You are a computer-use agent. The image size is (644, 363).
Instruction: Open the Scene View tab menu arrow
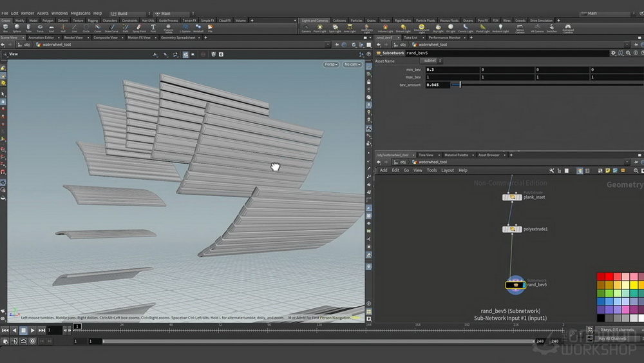(x=23, y=37)
